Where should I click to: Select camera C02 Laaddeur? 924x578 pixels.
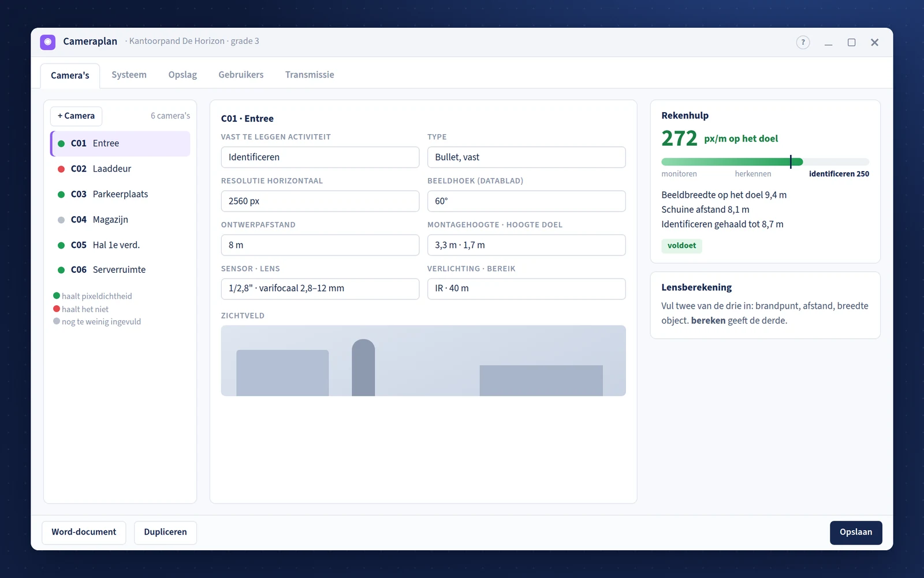[120, 169]
